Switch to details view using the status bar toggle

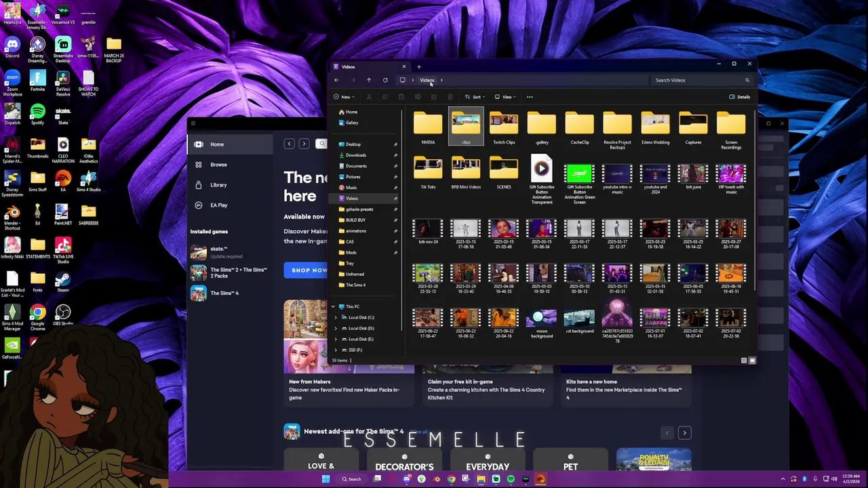pyautogui.click(x=743, y=360)
